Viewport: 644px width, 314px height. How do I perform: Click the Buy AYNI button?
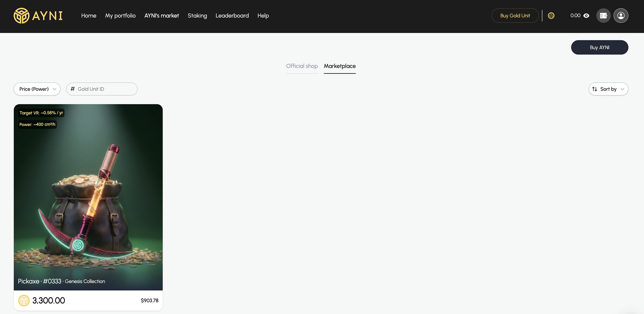point(599,47)
